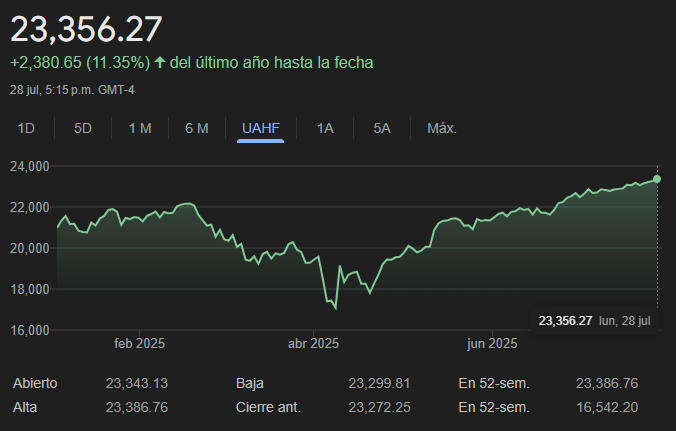Screen dimensions: 676x431
Task: Click the green up arrow icon
Action: [x=160, y=62]
